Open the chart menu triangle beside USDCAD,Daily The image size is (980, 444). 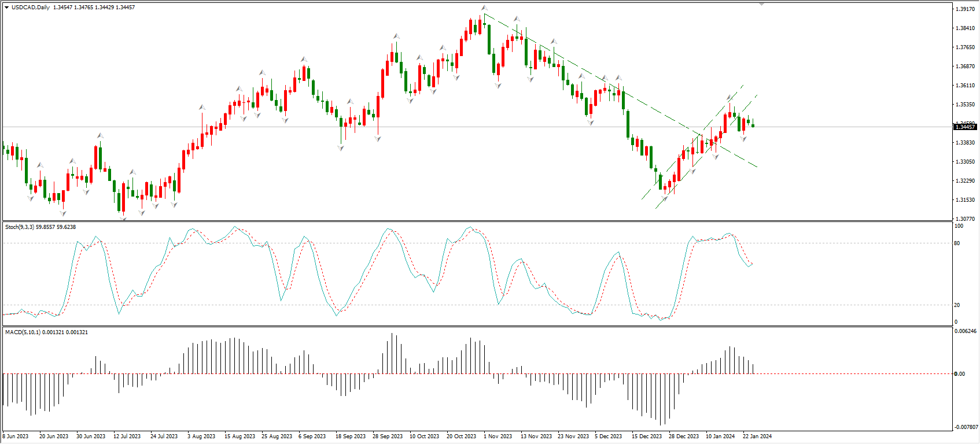coord(7,8)
